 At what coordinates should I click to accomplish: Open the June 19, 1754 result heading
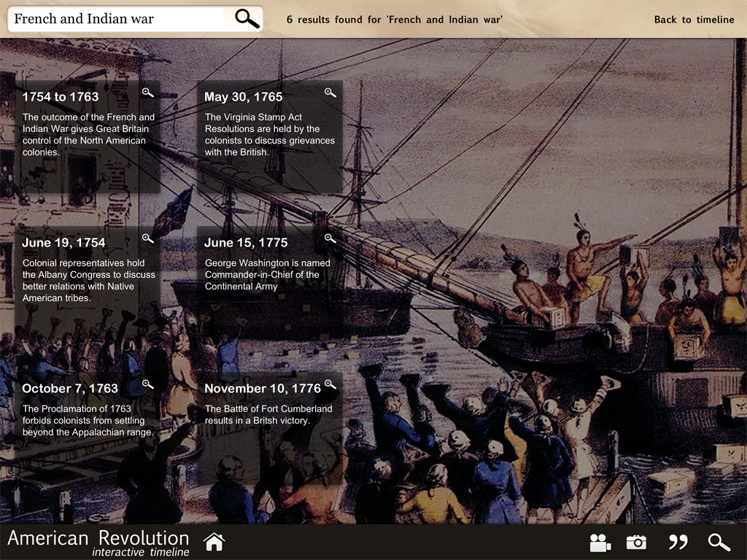[64, 242]
